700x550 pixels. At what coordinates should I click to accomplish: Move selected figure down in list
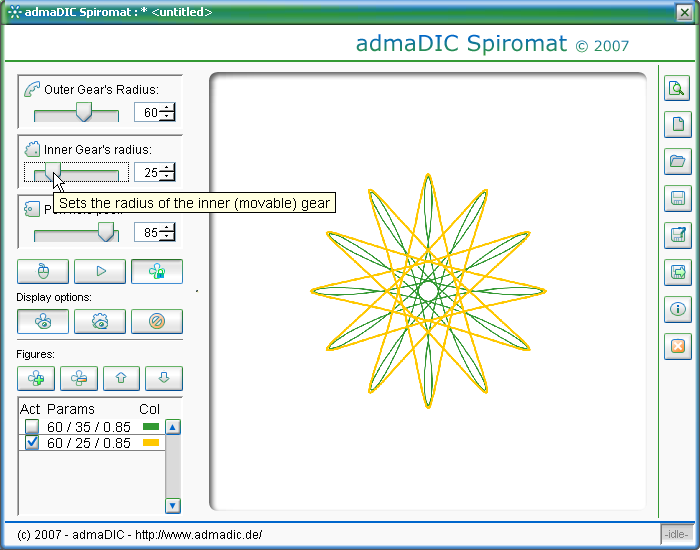pyautogui.click(x=164, y=378)
